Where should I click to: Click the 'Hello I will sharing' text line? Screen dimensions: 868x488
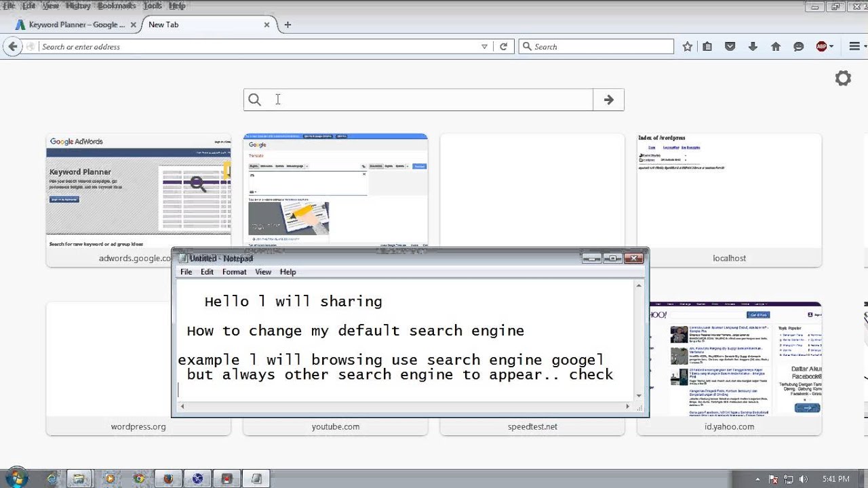(x=293, y=302)
